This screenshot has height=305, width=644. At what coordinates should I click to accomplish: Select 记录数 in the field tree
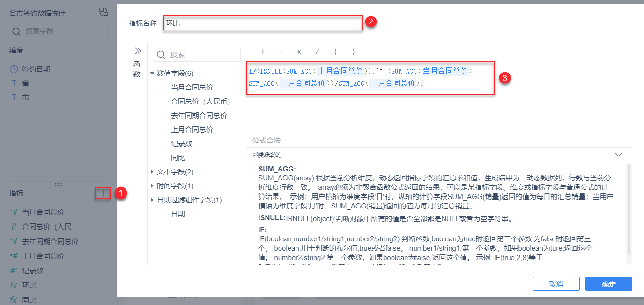pyautogui.click(x=182, y=143)
